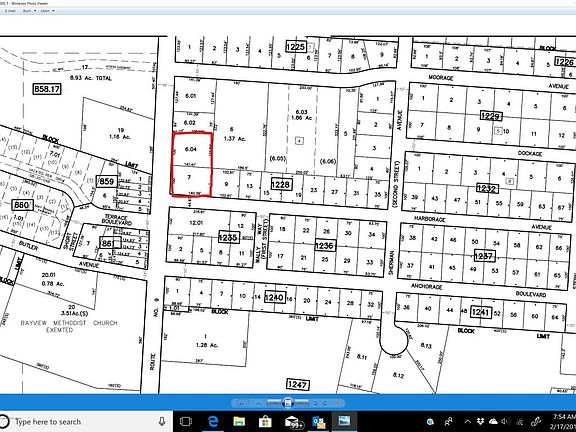Viewport: 576px width, 432px height.
Task: Open the E-mail command in Photo Viewer
Action: pyautogui.click(x=10, y=11)
